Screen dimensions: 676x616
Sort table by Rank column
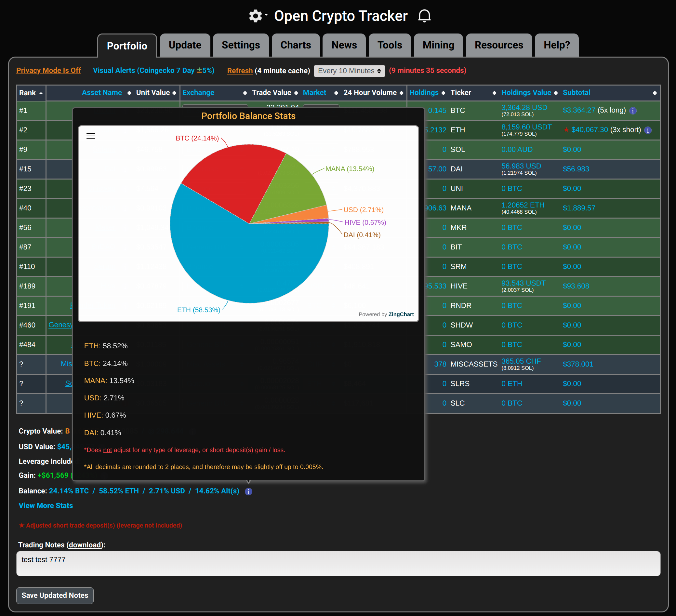click(31, 93)
